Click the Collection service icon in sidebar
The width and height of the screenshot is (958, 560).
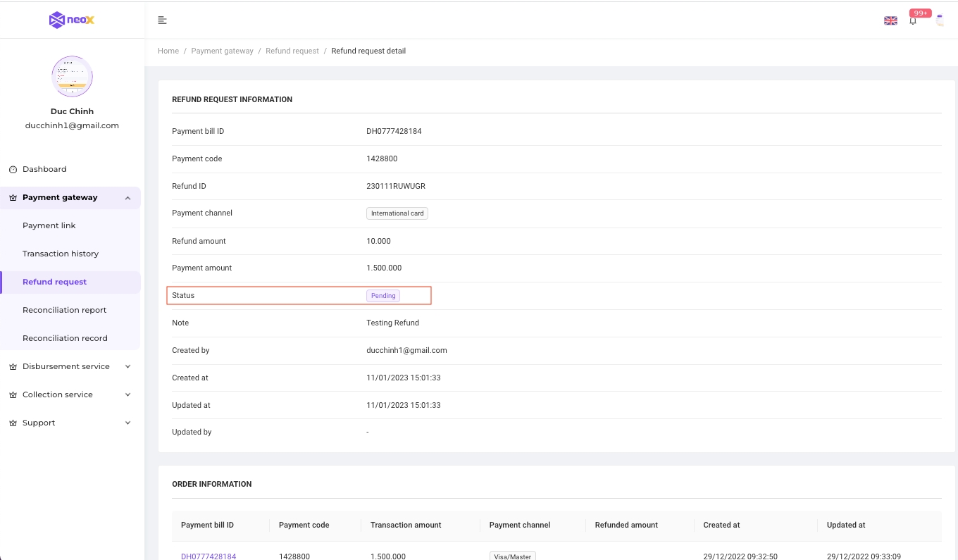[x=13, y=395]
